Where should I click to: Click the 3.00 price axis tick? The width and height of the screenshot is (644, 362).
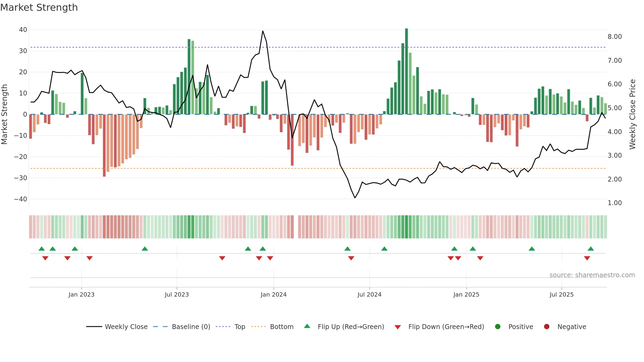tap(615, 155)
